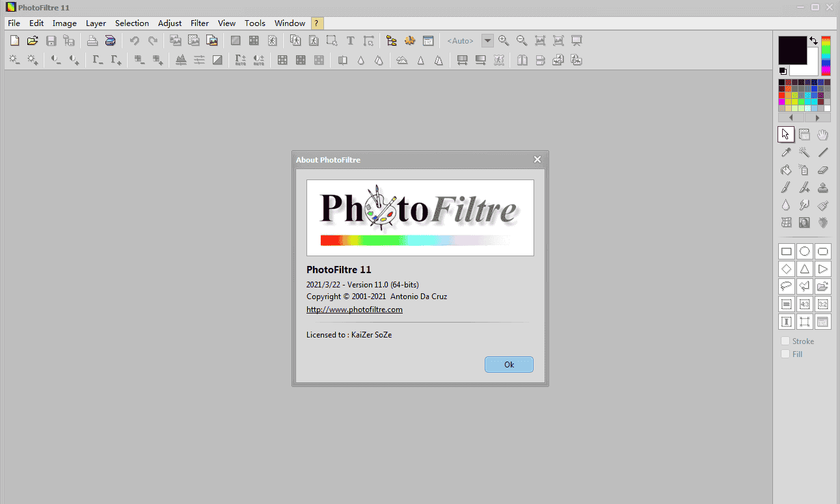Create a new image with the New icon
The width and height of the screenshot is (840, 504).
tap(14, 40)
